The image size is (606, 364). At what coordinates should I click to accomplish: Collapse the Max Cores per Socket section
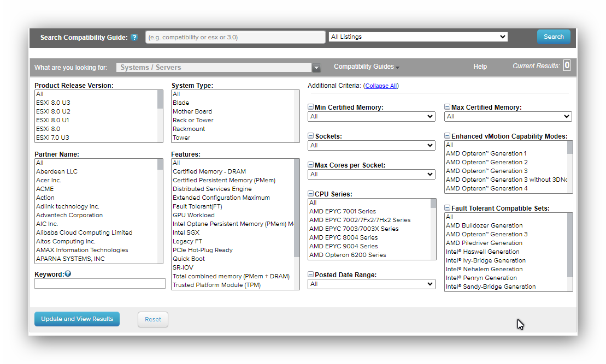[311, 165]
